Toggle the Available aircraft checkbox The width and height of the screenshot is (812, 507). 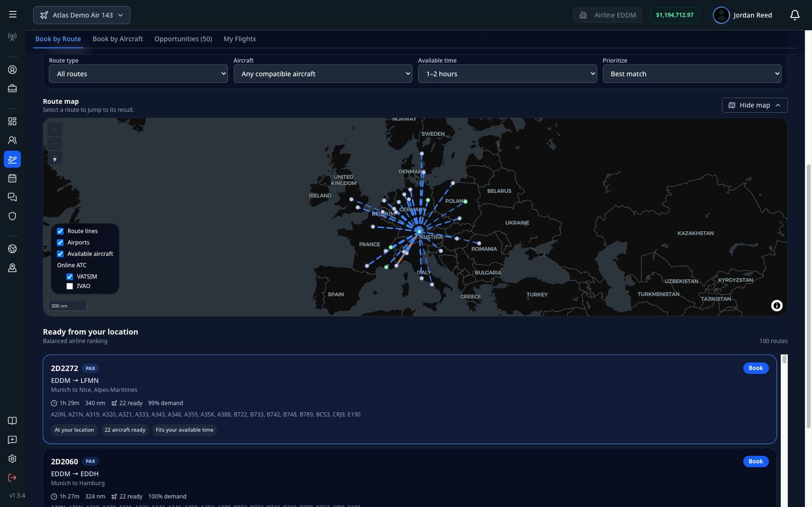point(60,254)
